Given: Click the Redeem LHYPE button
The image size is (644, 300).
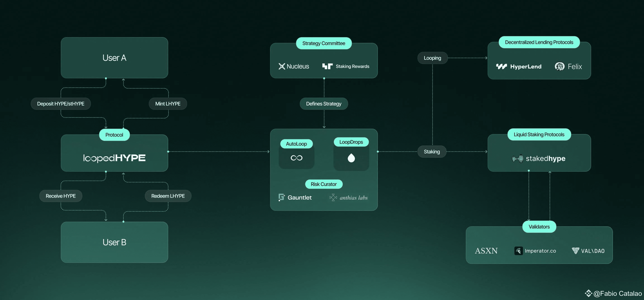Looking at the screenshot, I should pos(168,196).
